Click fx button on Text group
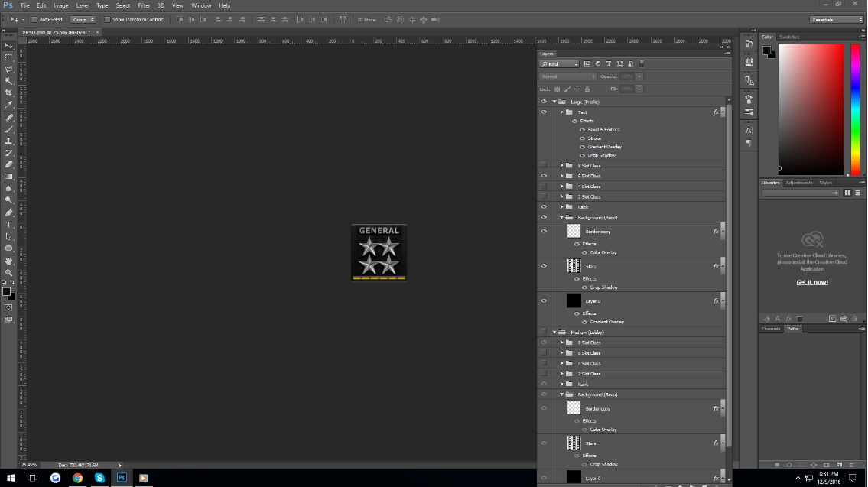The width and height of the screenshot is (868, 487). (x=716, y=112)
